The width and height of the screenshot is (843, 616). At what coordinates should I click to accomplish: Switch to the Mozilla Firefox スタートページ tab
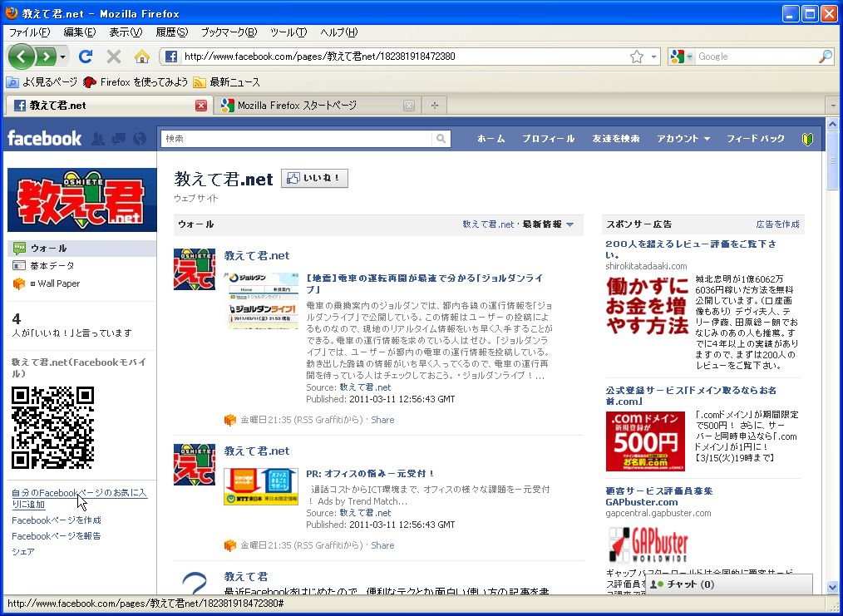(x=318, y=106)
